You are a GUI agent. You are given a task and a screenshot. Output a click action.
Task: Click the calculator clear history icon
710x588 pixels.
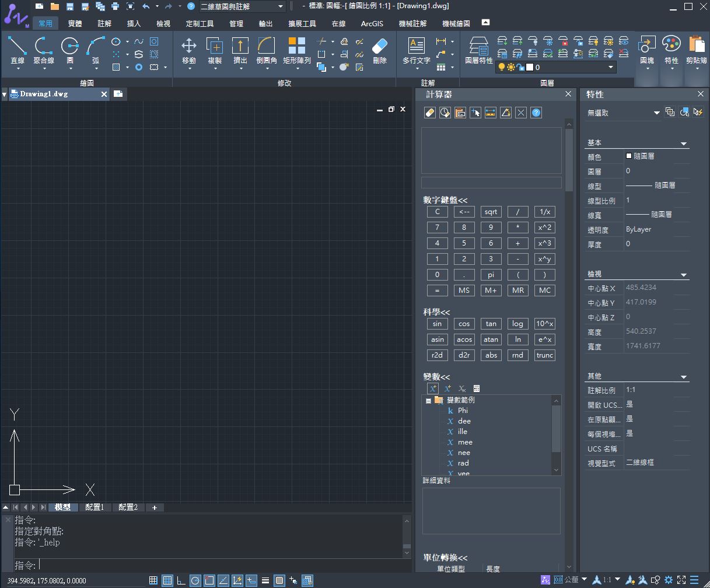445,113
